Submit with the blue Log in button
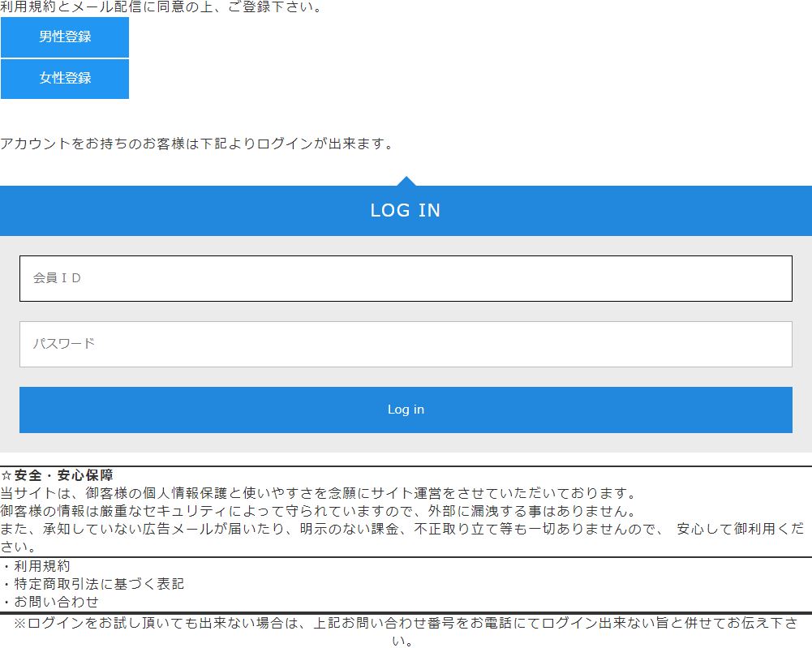The width and height of the screenshot is (812, 648). [406, 410]
